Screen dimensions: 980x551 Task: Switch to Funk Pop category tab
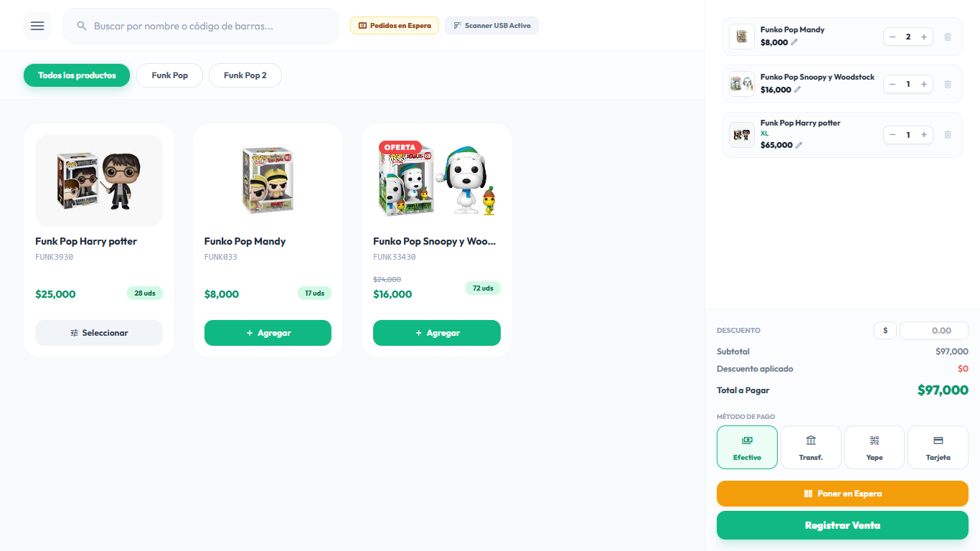pyautogui.click(x=170, y=75)
